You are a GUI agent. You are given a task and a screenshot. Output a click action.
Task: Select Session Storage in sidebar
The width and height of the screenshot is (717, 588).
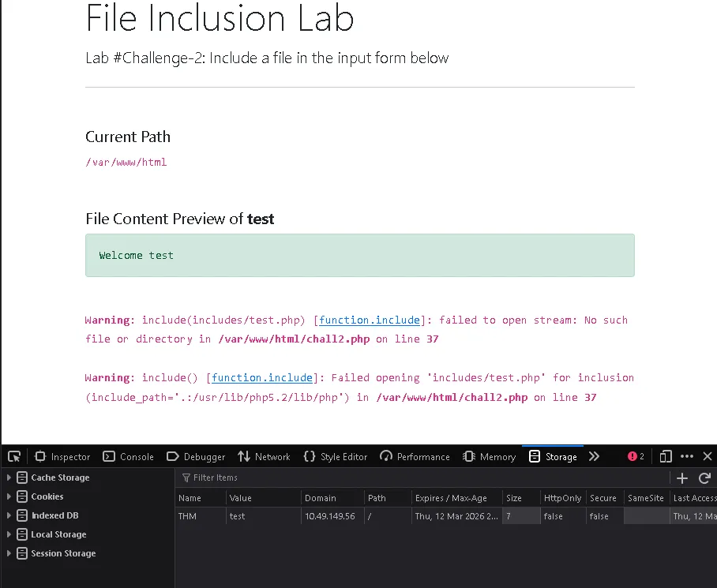point(63,553)
